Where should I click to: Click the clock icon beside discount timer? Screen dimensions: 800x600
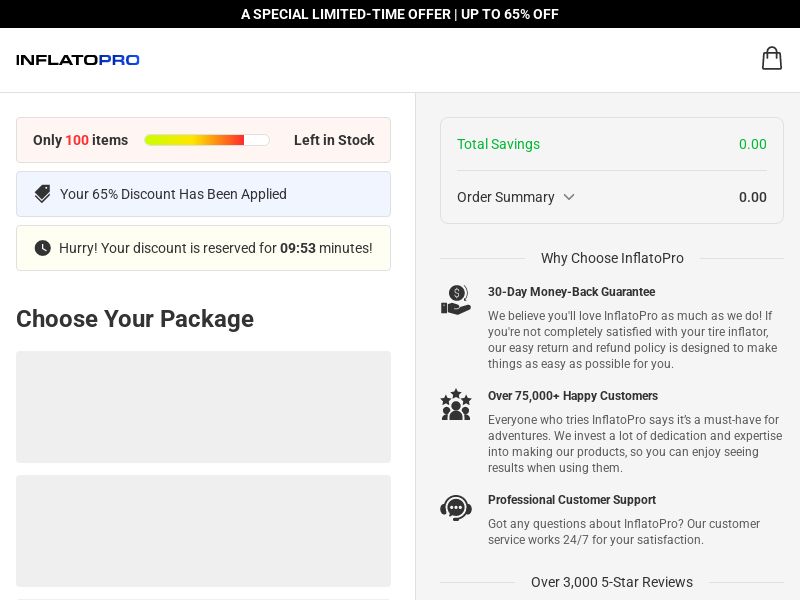pyautogui.click(x=42, y=248)
